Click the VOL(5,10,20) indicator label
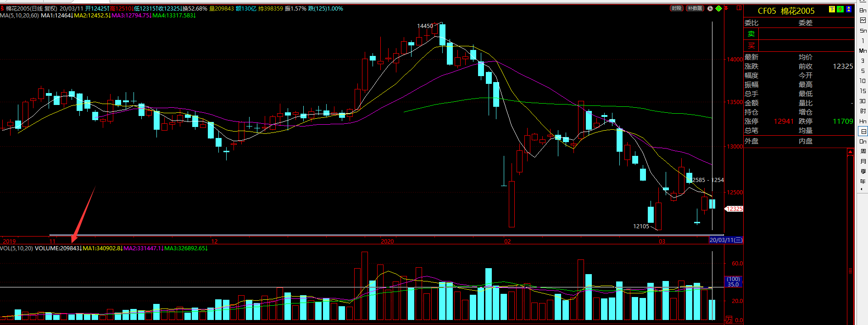868x325 pixels. [17, 248]
